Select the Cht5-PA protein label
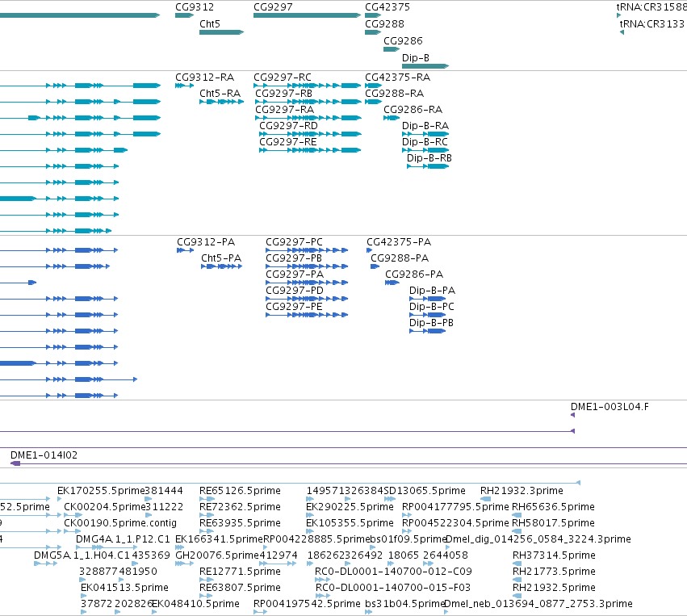Viewport: 687px width, 616px height. [x=221, y=258]
